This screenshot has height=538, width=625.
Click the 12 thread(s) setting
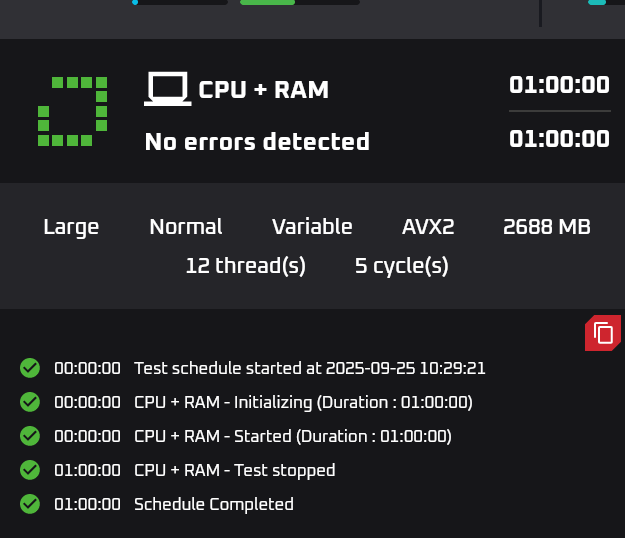click(246, 266)
